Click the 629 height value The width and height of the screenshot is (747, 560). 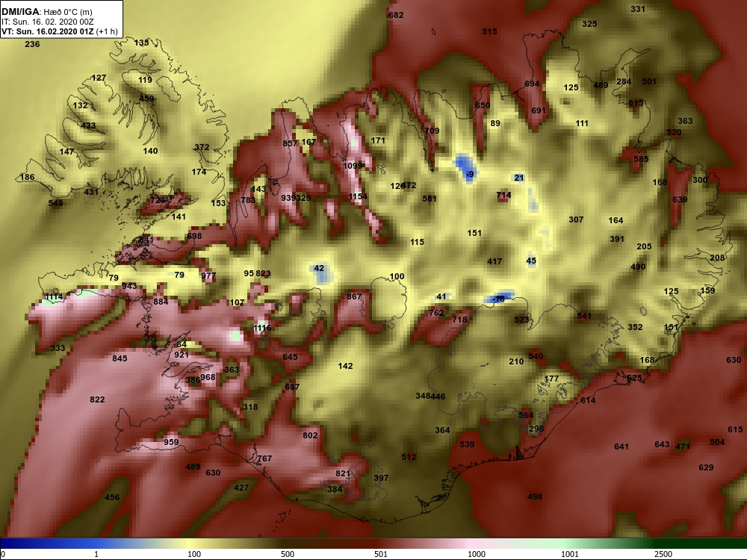(x=706, y=468)
